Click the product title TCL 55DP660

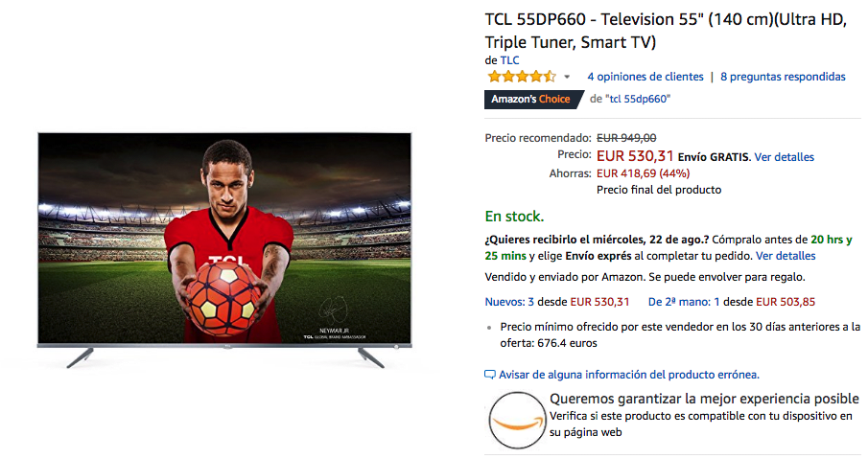click(666, 31)
